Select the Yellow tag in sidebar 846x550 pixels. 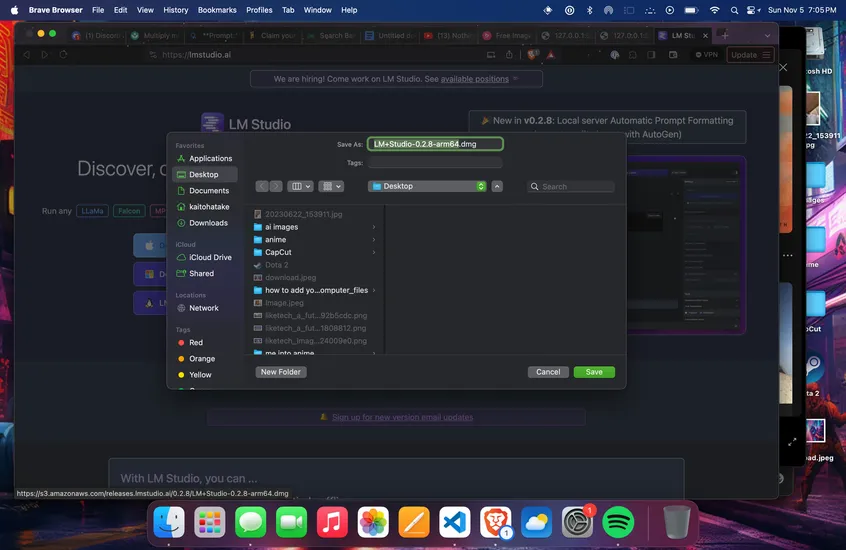(x=200, y=375)
